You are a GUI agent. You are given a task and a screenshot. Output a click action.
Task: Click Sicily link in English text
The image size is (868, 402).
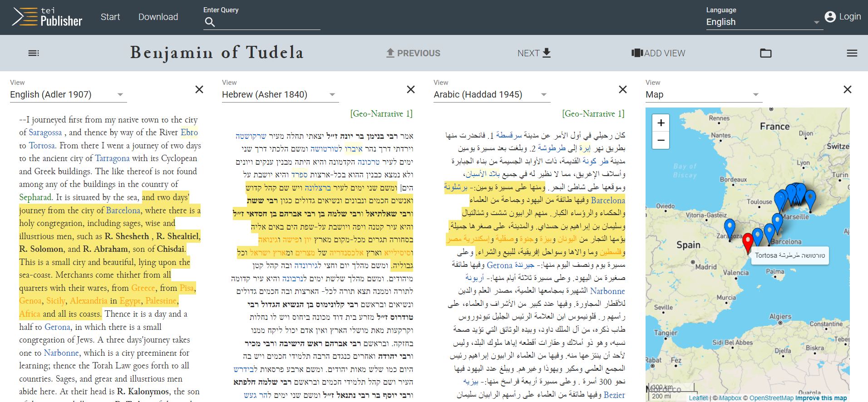[x=56, y=301]
